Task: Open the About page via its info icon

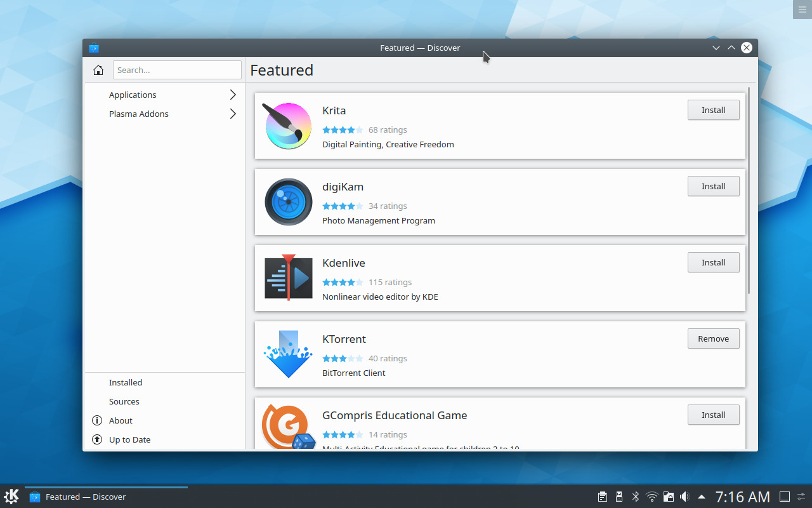Action: click(x=96, y=420)
